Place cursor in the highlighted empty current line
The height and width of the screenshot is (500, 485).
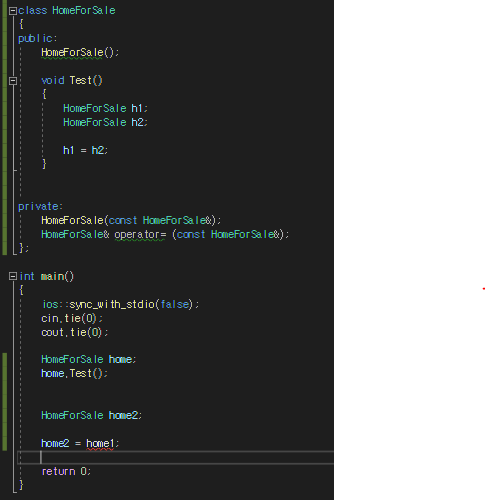(175, 457)
